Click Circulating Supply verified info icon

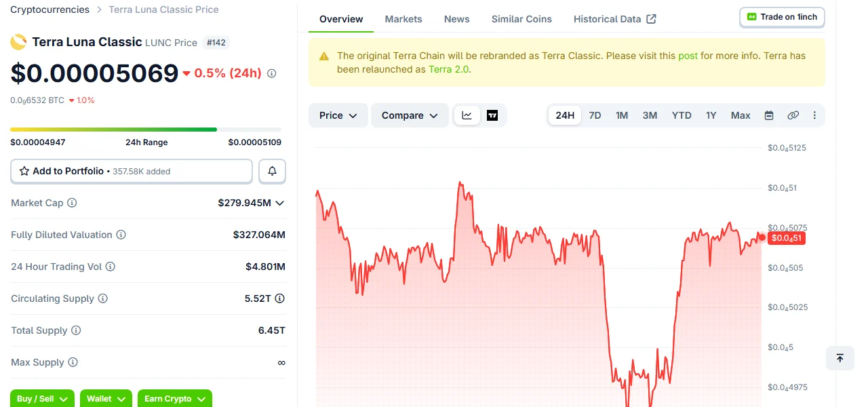pyautogui.click(x=279, y=298)
